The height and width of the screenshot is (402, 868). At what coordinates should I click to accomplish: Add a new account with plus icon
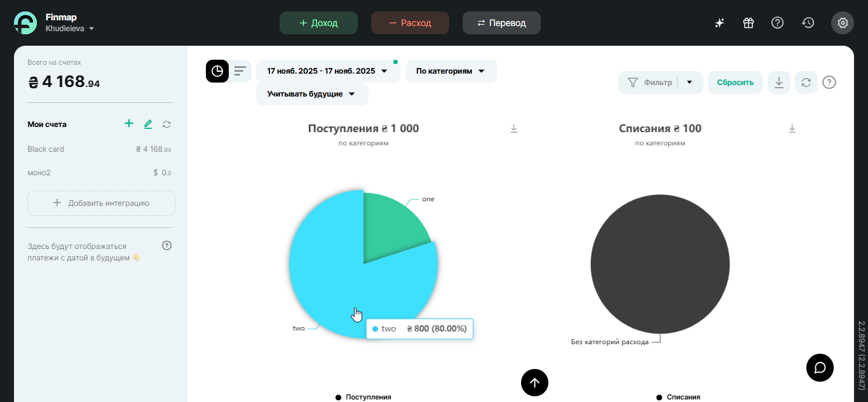pos(129,124)
